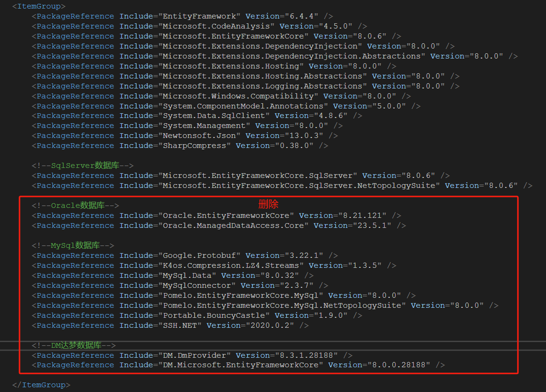Select the Version value "1.9.0"
This screenshot has height=392, width=546.
pyautogui.click(x=331, y=316)
